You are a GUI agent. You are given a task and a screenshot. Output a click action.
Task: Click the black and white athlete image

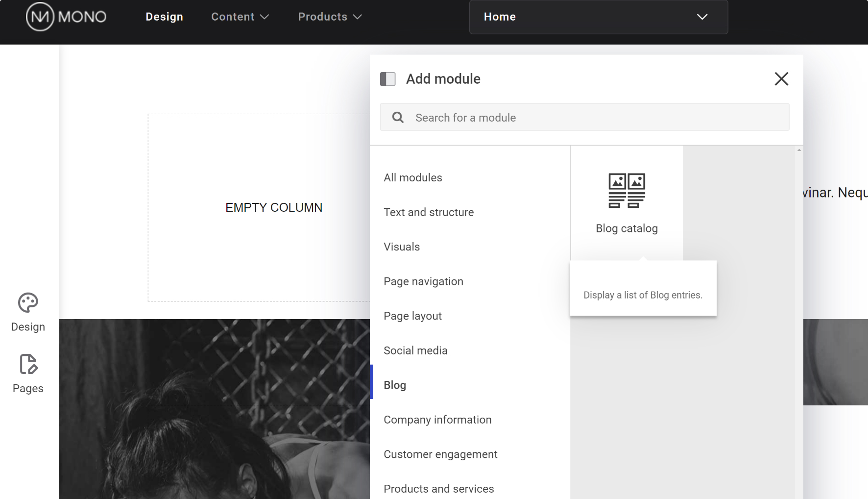point(215,409)
